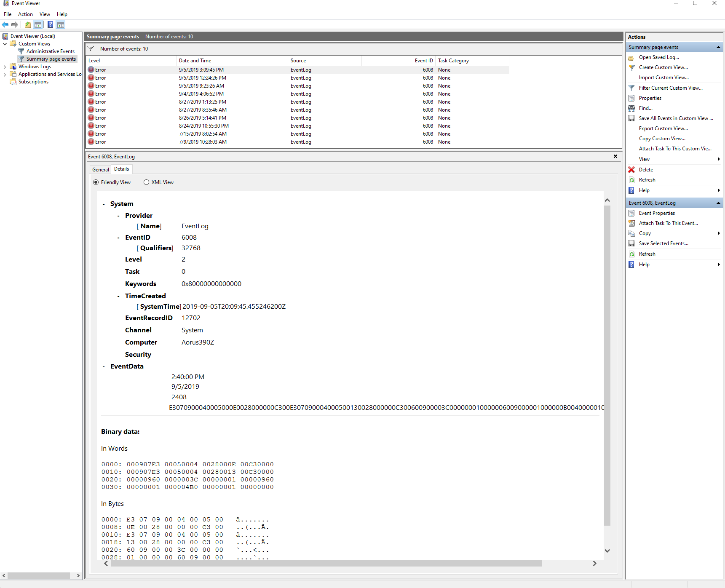Click the Event Viewer (Local) root icon
Viewport: 725px width, 588px height.
pos(5,36)
